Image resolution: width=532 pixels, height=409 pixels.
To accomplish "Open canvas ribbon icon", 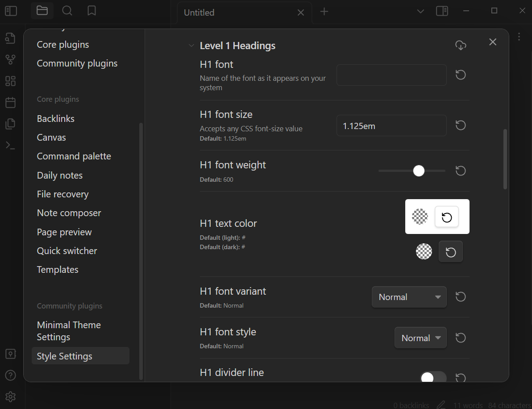I will 11,81.
